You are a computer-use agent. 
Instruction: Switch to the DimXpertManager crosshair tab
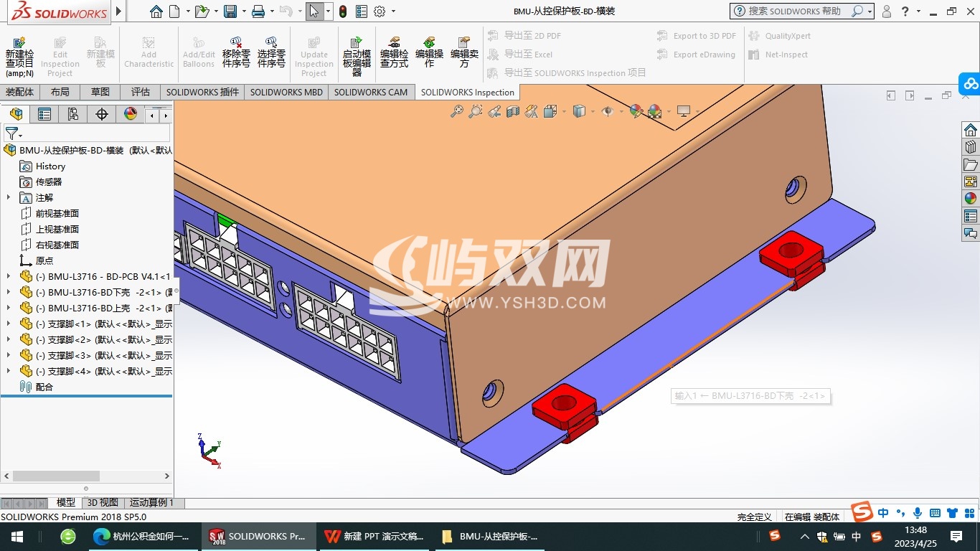pyautogui.click(x=101, y=114)
